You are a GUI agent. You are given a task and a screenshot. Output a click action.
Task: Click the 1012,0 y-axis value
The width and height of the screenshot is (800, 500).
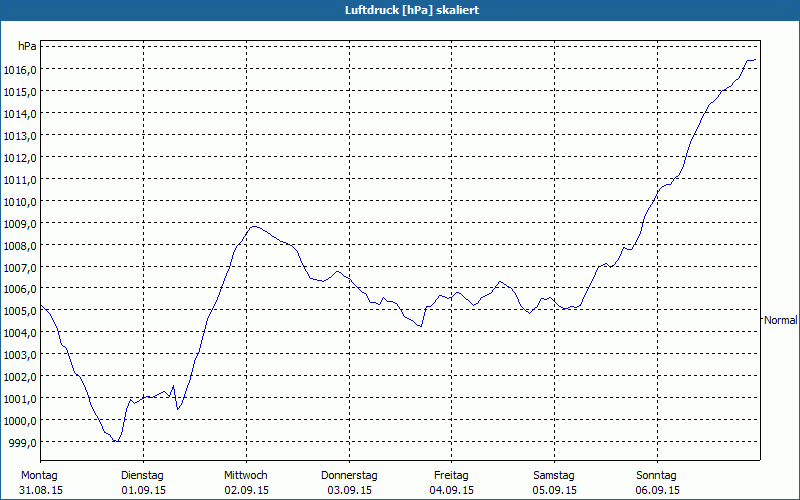pos(20,158)
